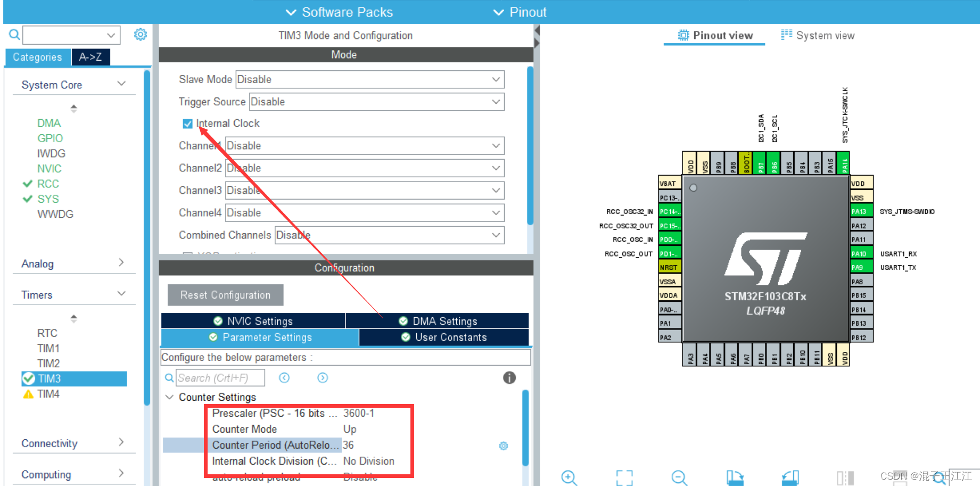Go to the next parameter search result

323,377
